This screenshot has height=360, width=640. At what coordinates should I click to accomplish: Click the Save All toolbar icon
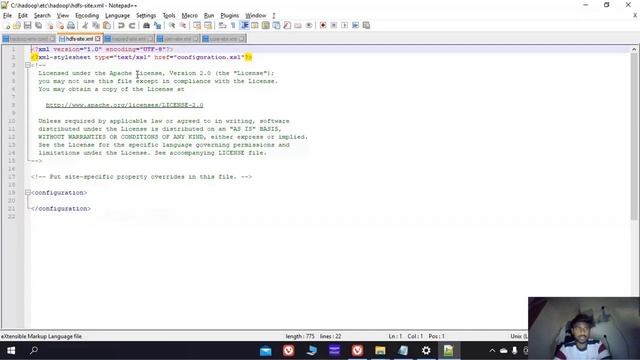click(38, 25)
